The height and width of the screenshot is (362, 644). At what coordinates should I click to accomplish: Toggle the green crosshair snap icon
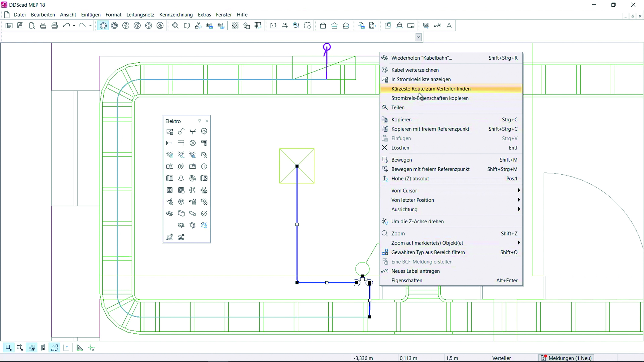tap(91, 348)
